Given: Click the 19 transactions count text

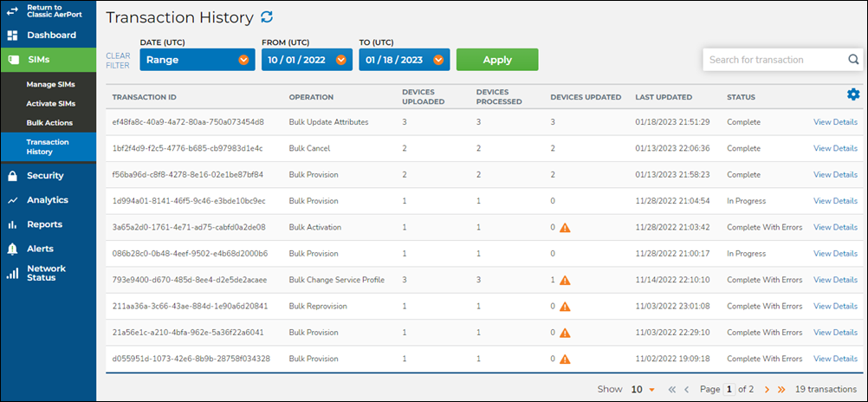Looking at the screenshot, I should click(x=826, y=389).
